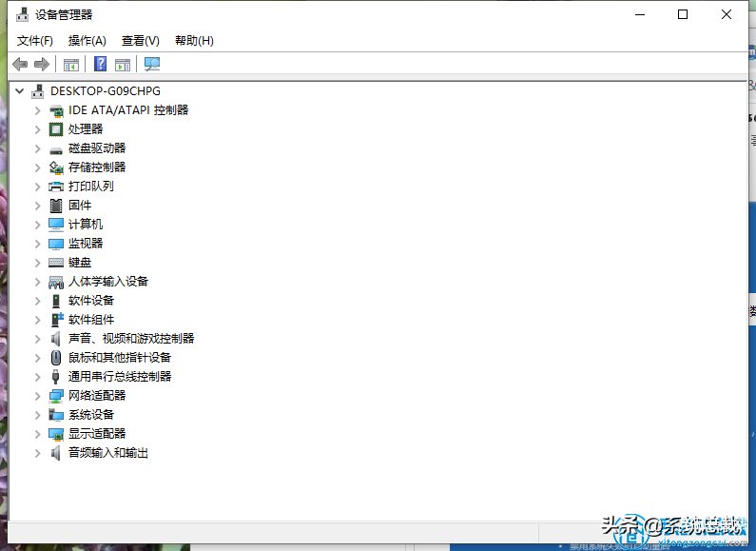Expand the 软件组件 node
The height and width of the screenshot is (551, 756).
(x=38, y=320)
